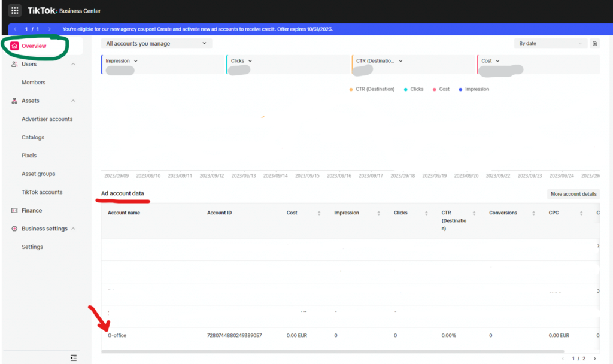Go to previous banner announcement arrow

pyautogui.click(x=15, y=29)
